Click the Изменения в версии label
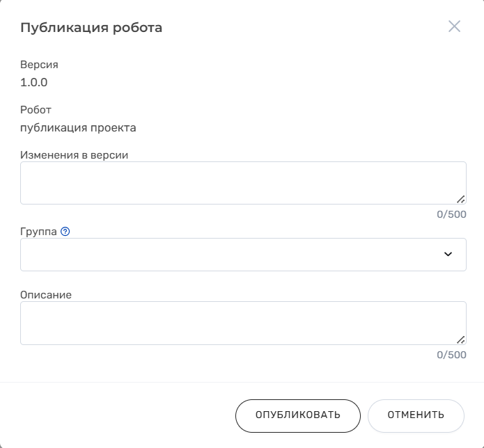The width and height of the screenshot is (484, 448). [x=74, y=155]
